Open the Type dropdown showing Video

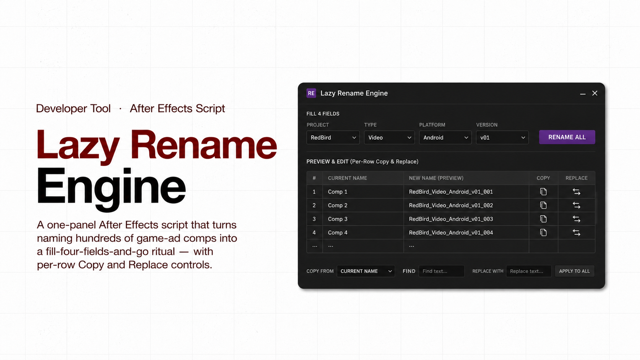[x=389, y=138]
